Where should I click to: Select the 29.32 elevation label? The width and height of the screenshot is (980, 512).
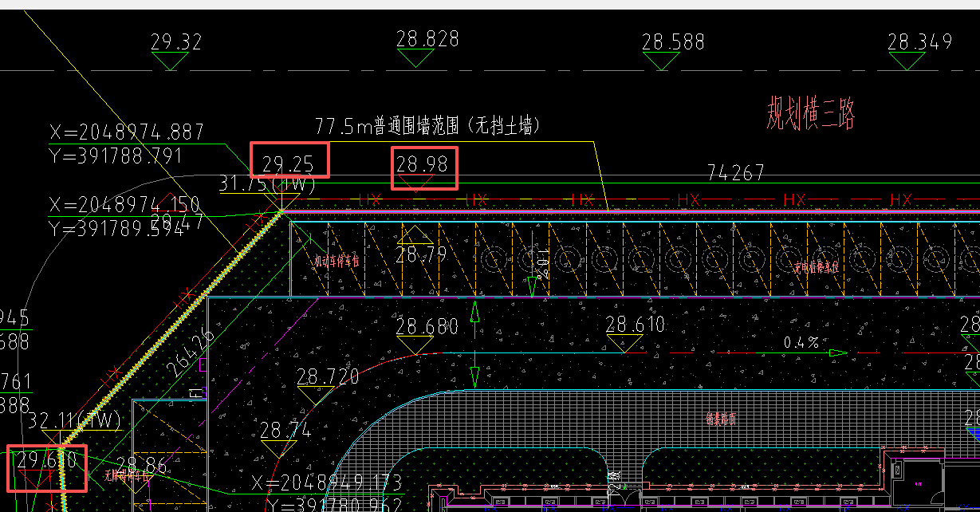(x=176, y=41)
